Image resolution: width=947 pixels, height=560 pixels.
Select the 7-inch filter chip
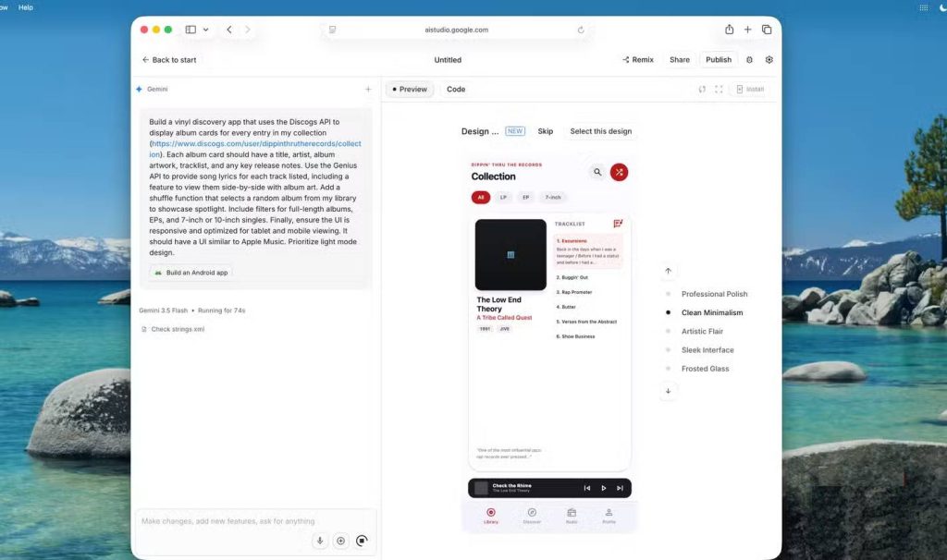coord(553,198)
